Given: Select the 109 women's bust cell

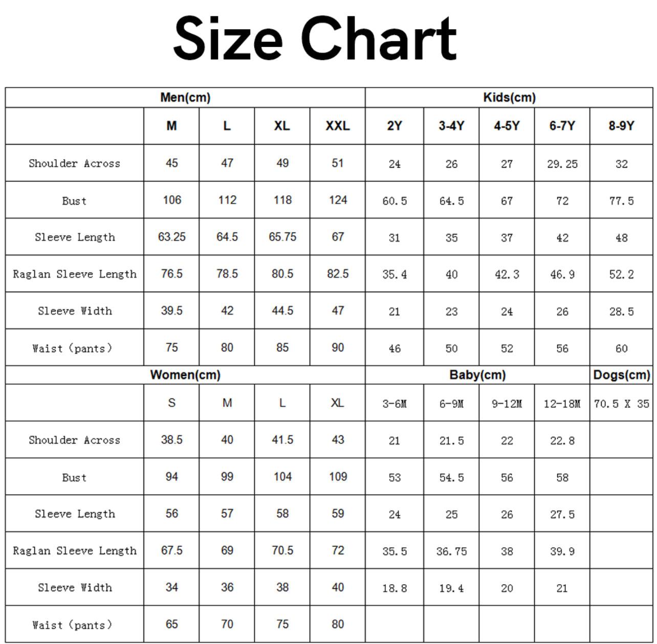Looking at the screenshot, I should tap(338, 477).
